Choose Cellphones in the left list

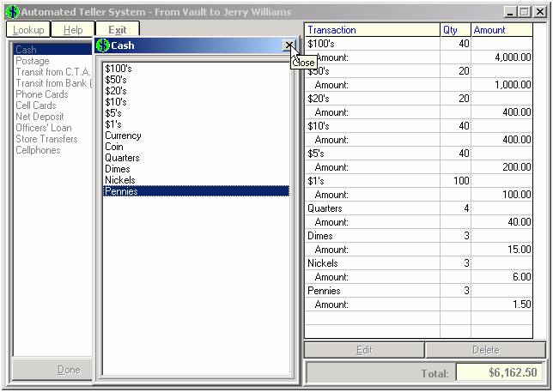tap(38, 150)
